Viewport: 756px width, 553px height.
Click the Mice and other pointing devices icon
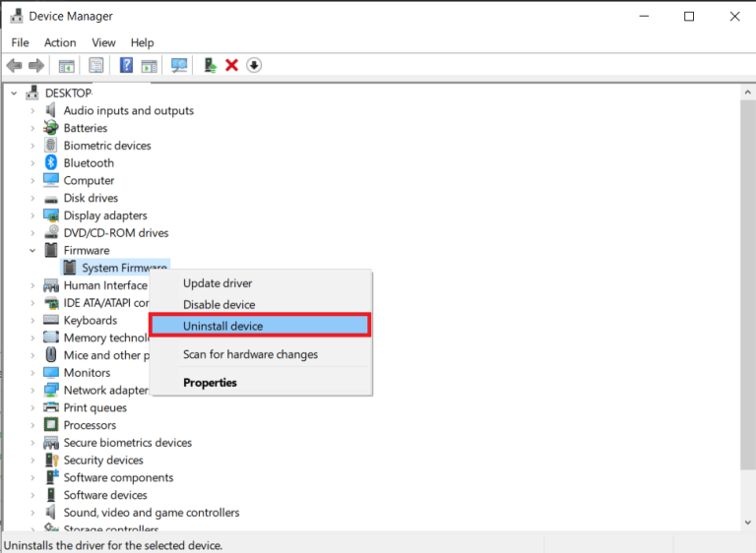click(51, 355)
